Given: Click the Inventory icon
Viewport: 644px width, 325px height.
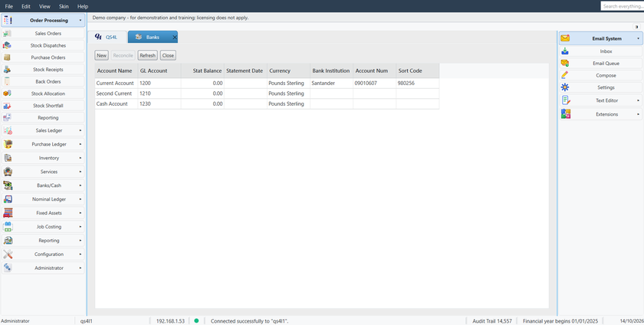Looking at the screenshot, I should [8, 158].
